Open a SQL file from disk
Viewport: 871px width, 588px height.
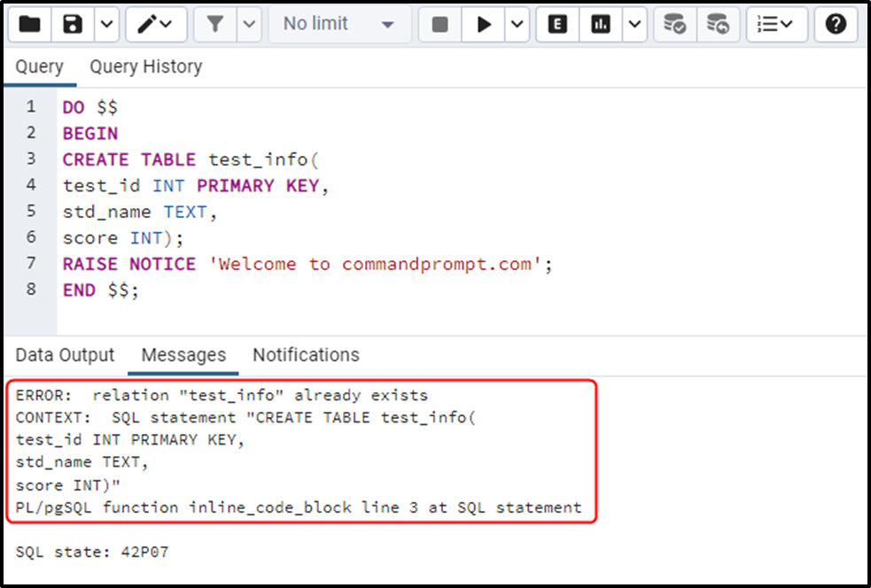29,24
